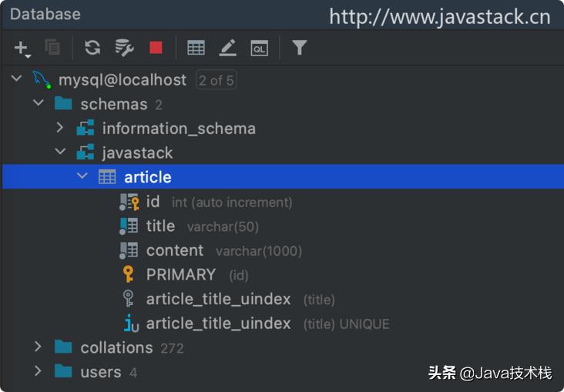
Task: Collapse the schemas folder chevron
Action: tap(39, 103)
